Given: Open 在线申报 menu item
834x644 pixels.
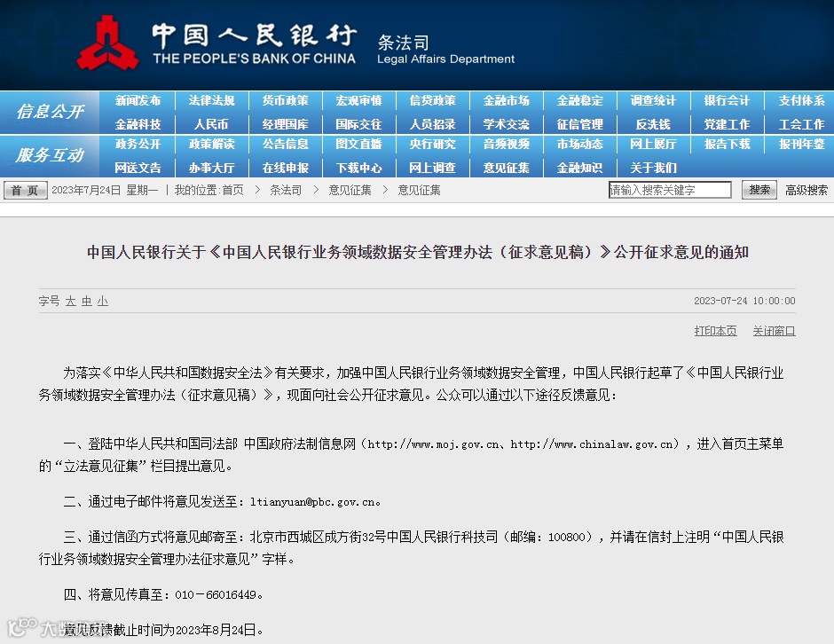Looking at the screenshot, I should pos(285,168).
